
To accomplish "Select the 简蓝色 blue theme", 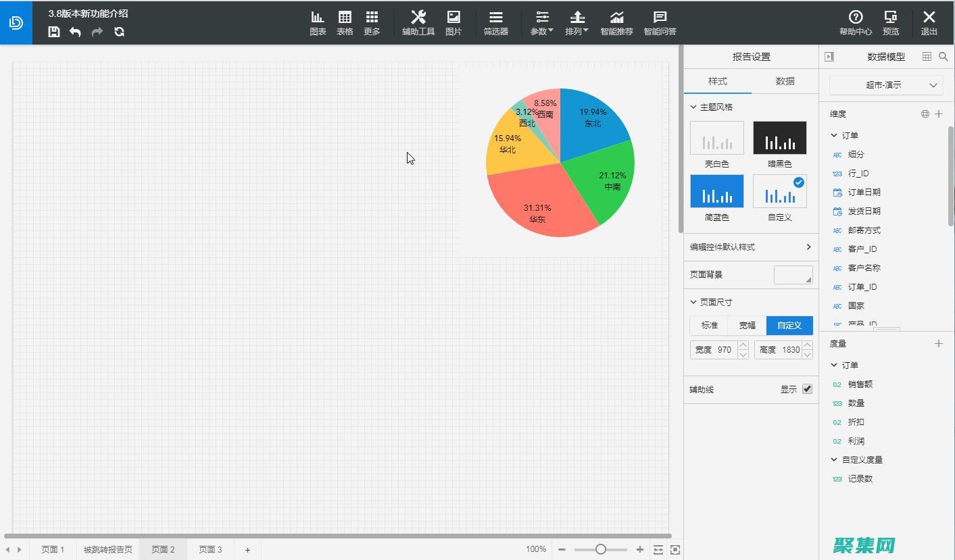I will (716, 192).
